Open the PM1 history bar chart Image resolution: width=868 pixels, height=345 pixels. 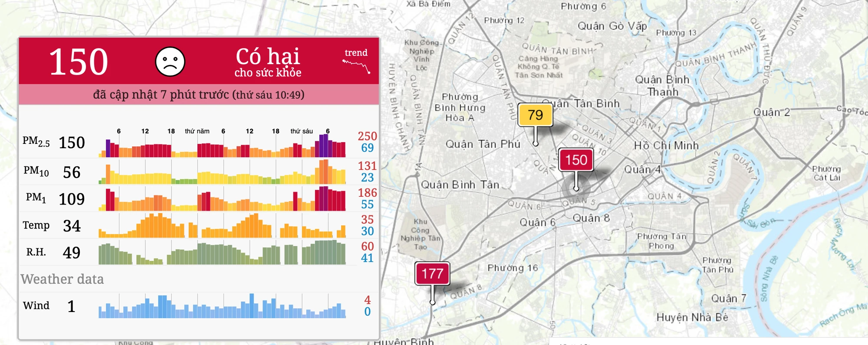click(222, 199)
